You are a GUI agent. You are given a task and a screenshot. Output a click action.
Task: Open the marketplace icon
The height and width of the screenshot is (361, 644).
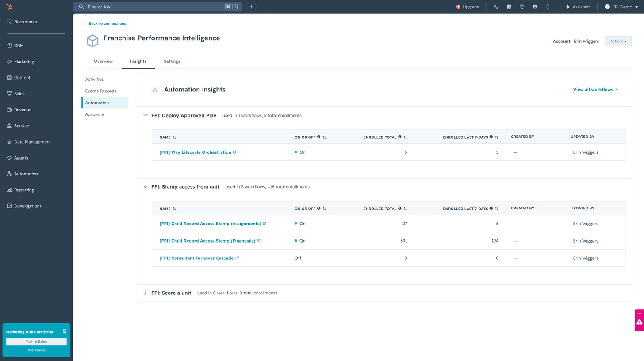(509, 7)
